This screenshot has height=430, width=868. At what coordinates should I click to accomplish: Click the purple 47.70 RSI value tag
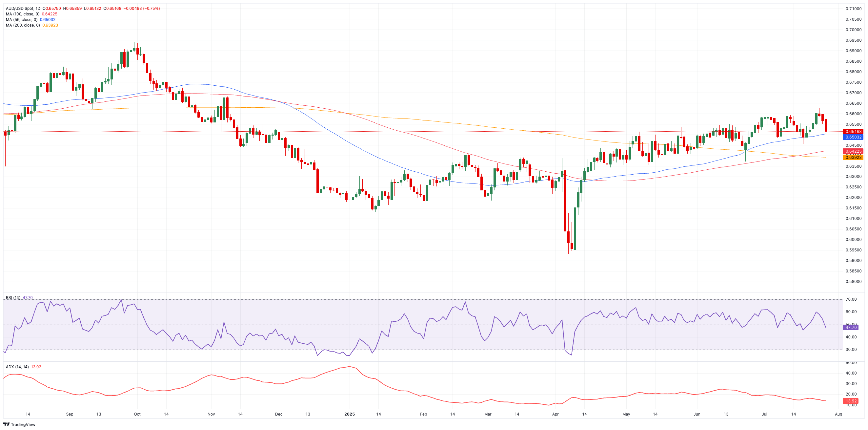click(x=851, y=328)
